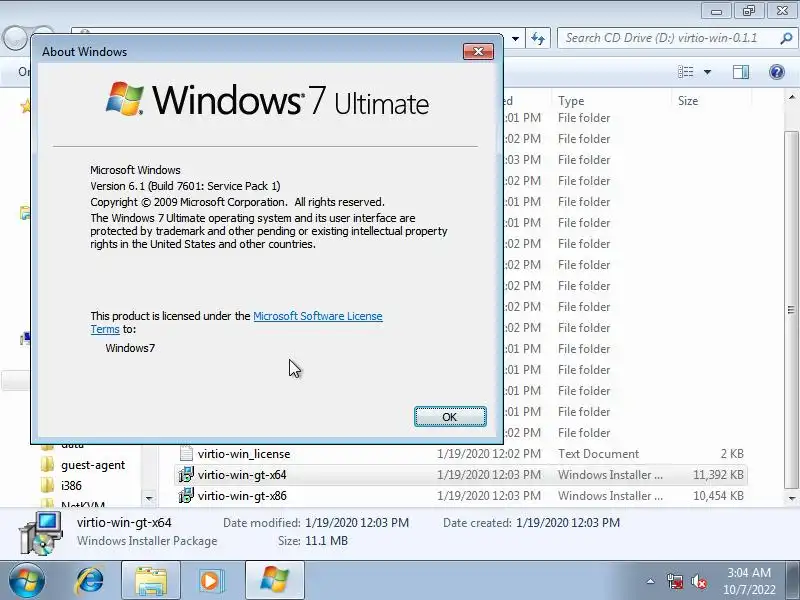Open the view options dropdown arrow

[707, 72]
